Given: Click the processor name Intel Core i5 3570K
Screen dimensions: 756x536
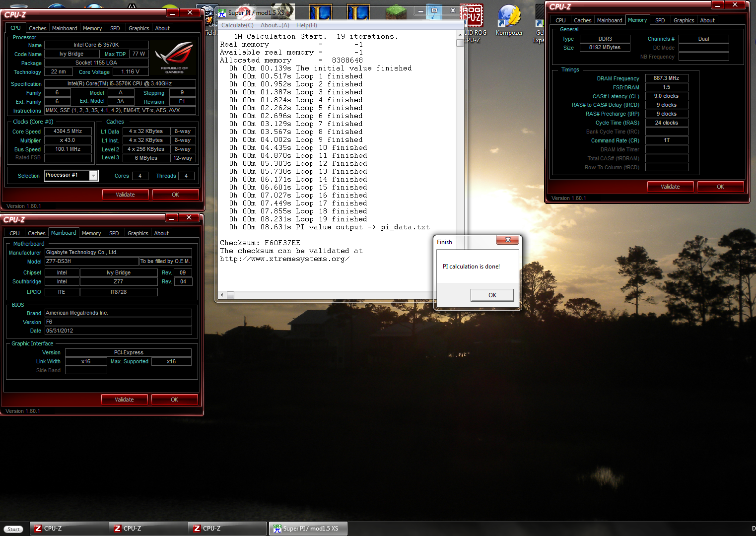Looking at the screenshot, I should [x=96, y=45].
